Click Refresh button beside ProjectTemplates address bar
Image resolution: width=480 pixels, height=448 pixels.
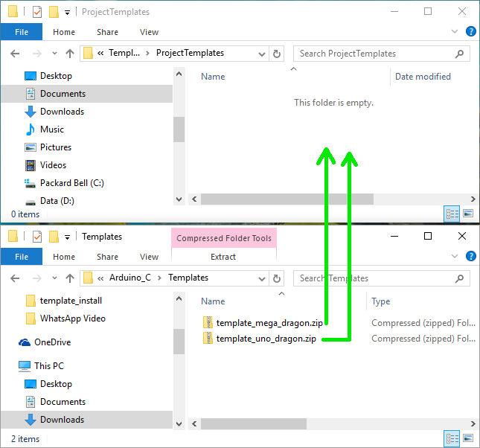[277, 54]
